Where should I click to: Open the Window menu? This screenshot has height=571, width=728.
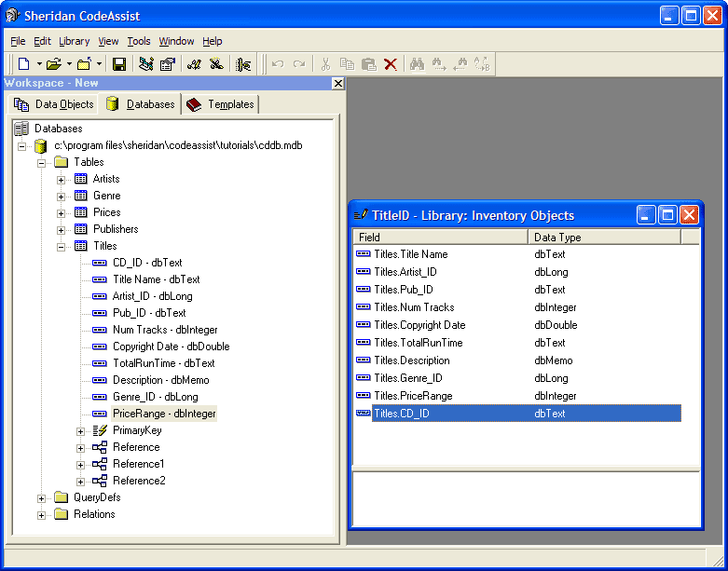[176, 41]
